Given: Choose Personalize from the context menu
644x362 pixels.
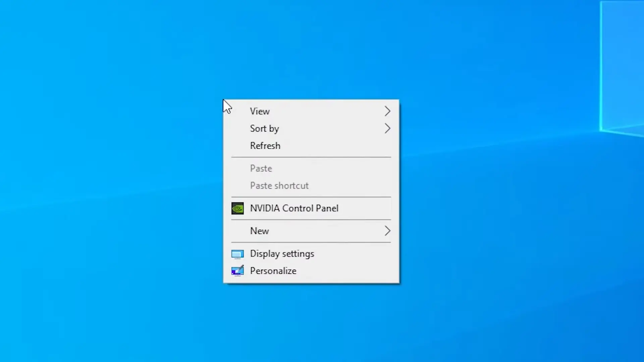Looking at the screenshot, I should coord(311,271).
